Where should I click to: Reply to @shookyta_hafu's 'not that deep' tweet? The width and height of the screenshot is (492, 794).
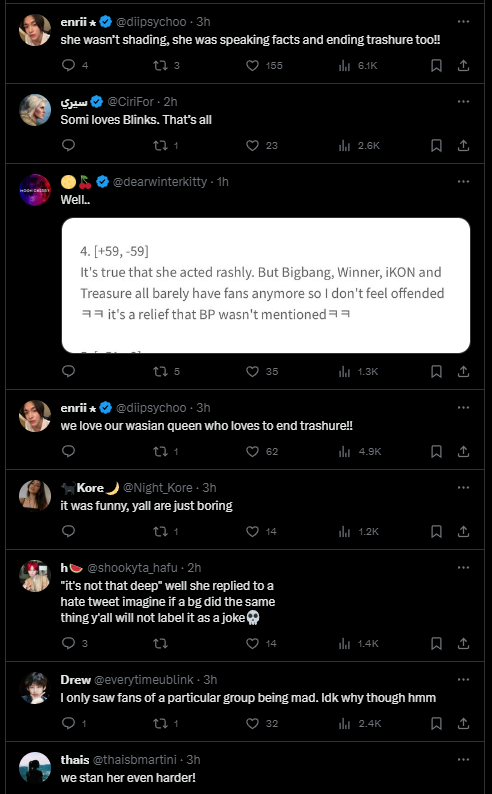(68, 644)
